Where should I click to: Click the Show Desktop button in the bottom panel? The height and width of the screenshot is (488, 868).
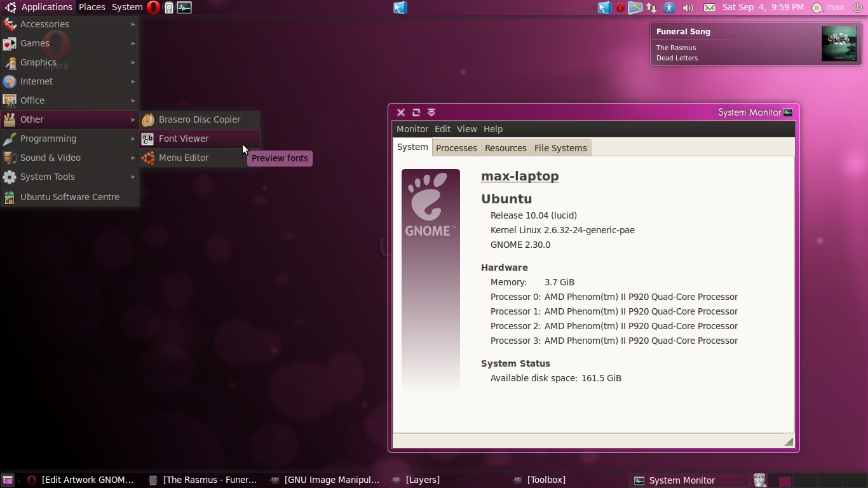tap(8, 480)
